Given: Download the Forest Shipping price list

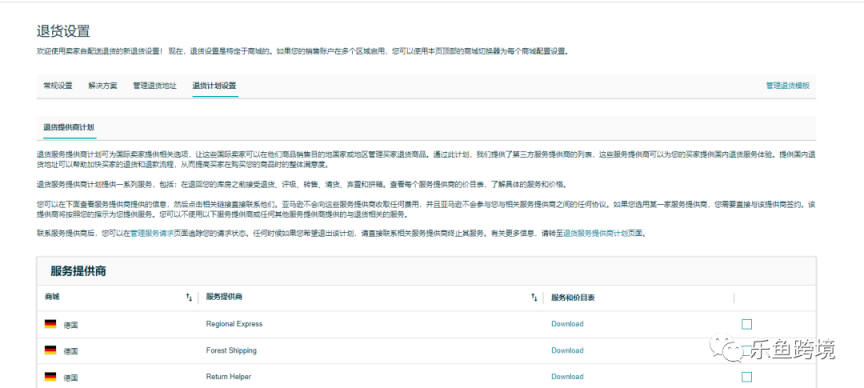Looking at the screenshot, I should click(567, 351).
